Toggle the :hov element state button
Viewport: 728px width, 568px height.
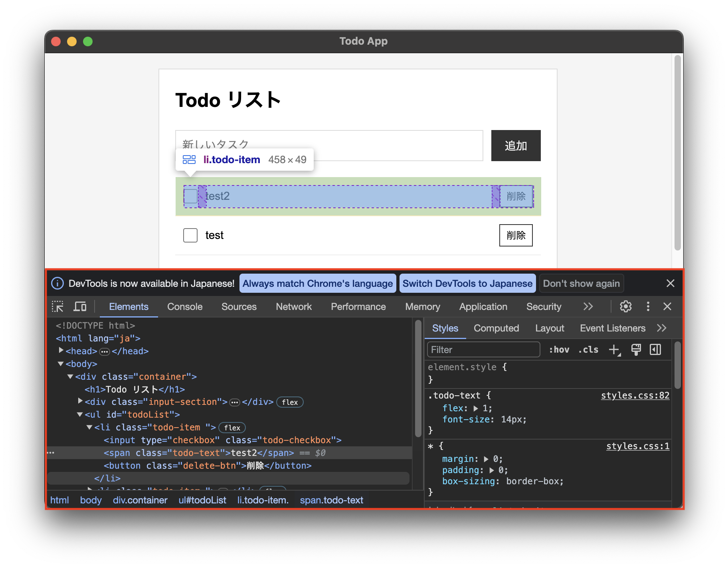(x=559, y=350)
